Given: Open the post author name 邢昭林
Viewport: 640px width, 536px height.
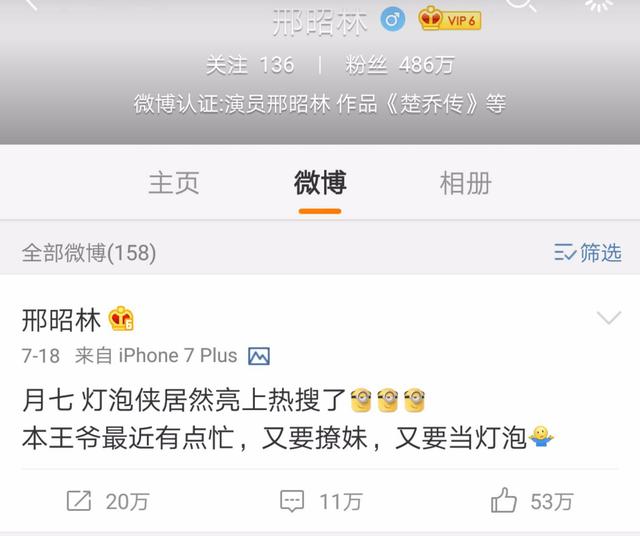Looking at the screenshot, I should click(x=61, y=320).
